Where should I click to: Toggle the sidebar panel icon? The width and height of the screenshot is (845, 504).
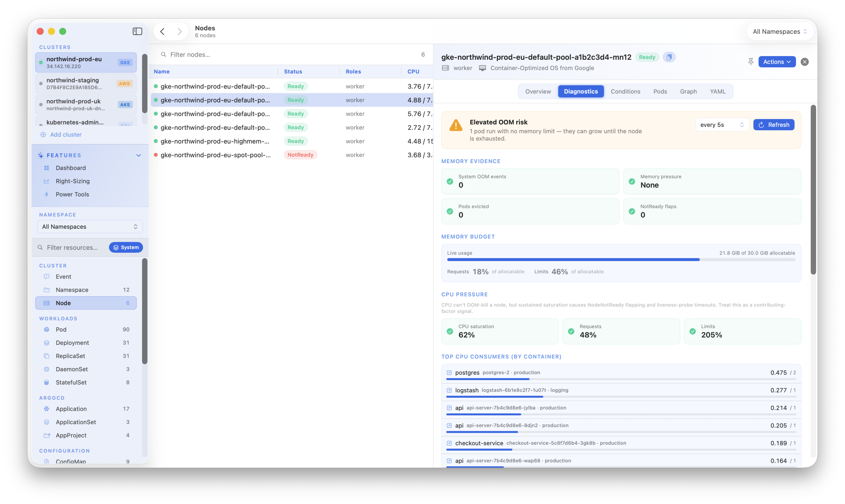[x=137, y=31]
